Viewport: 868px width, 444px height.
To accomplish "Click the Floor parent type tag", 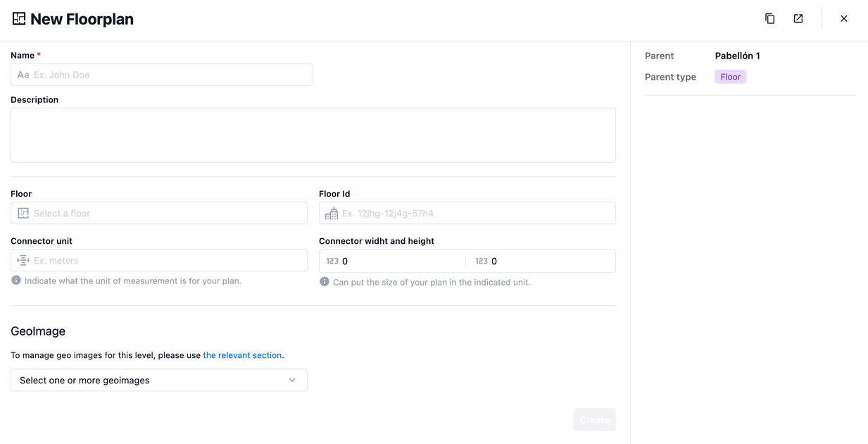I will tap(730, 77).
